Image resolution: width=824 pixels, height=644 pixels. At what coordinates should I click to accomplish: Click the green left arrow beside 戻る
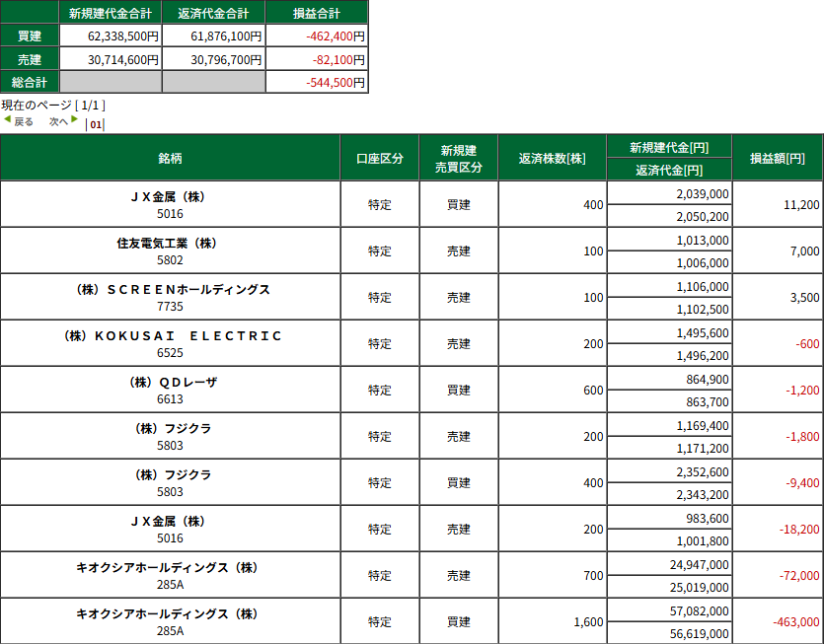pyautogui.click(x=7, y=119)
